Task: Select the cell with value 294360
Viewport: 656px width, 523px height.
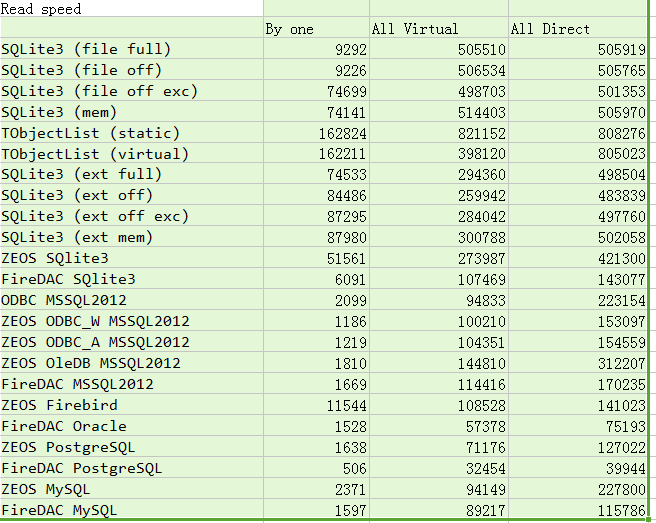Action: pyautogui.click(x=439, y=174)
